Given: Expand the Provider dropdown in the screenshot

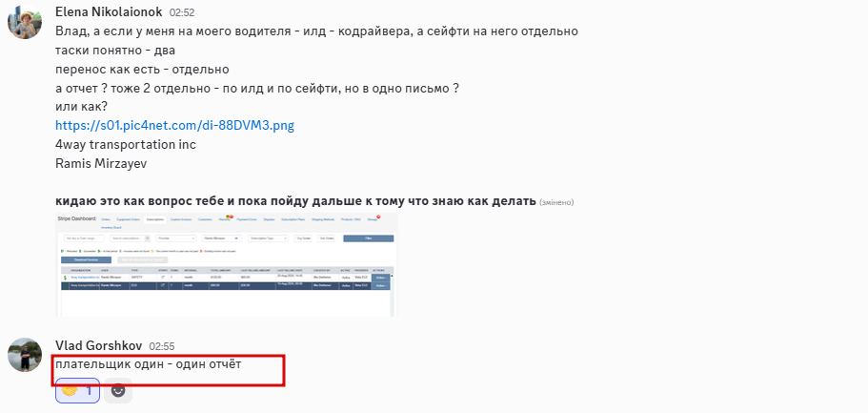Looking at the screenshot, I should (x=176, y=238).
